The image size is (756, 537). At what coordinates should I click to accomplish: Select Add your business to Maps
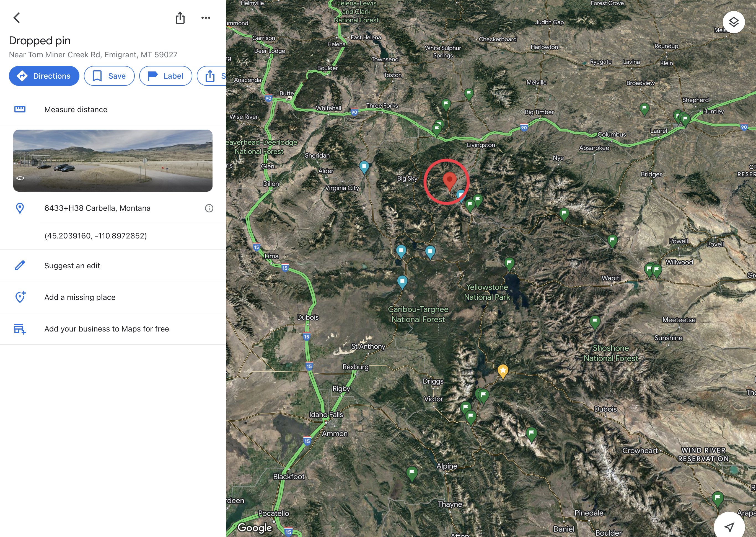pyautogui.click(x=106, y=329)
